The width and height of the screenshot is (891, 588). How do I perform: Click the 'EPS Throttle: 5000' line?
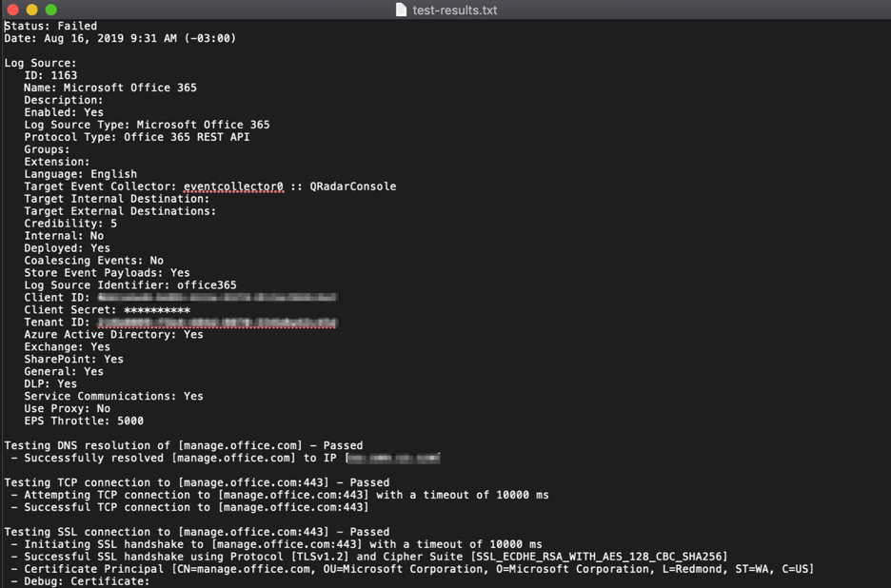point(84,421)
